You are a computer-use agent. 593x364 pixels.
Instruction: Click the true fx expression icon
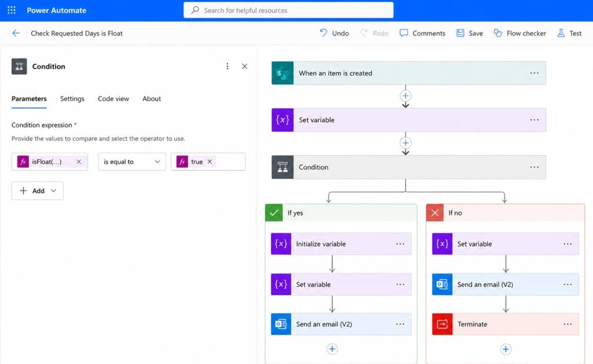pos(182,162)
